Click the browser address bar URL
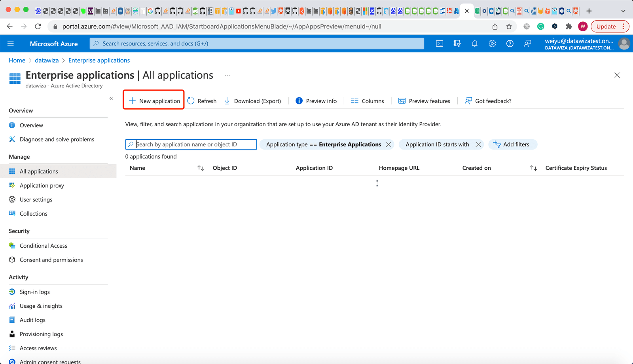The height and width of the screenshot is (364, 633). click(222, 27)
